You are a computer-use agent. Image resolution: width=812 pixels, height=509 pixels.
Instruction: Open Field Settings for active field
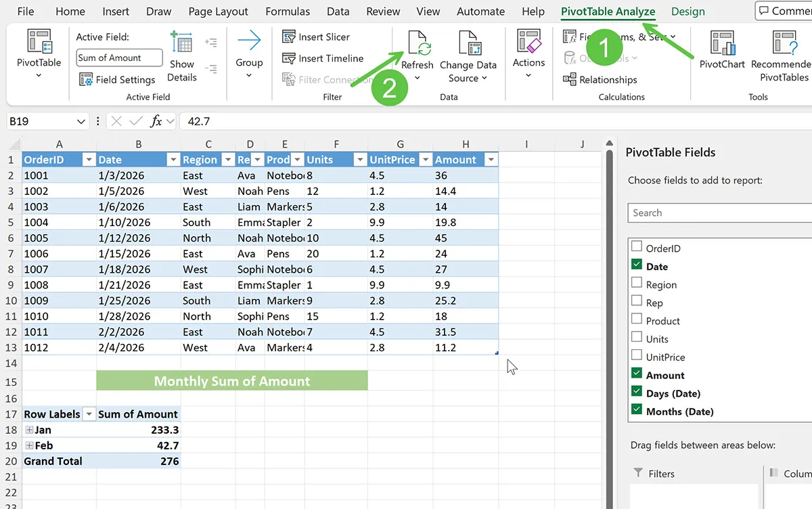click(118, 80)
